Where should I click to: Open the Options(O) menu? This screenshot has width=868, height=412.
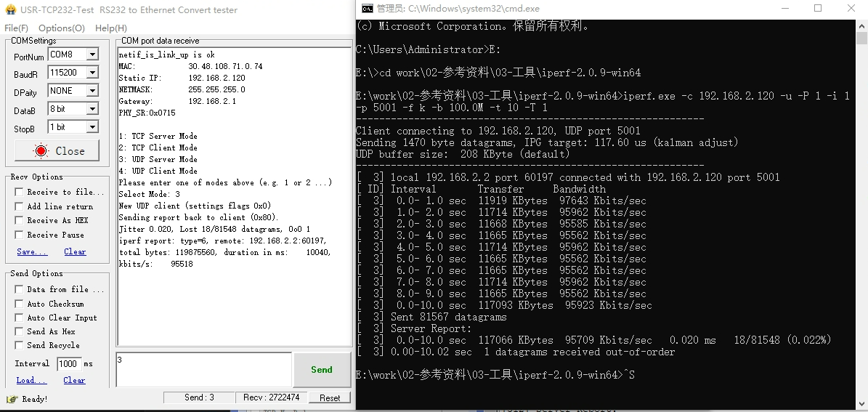click(62, 28)
